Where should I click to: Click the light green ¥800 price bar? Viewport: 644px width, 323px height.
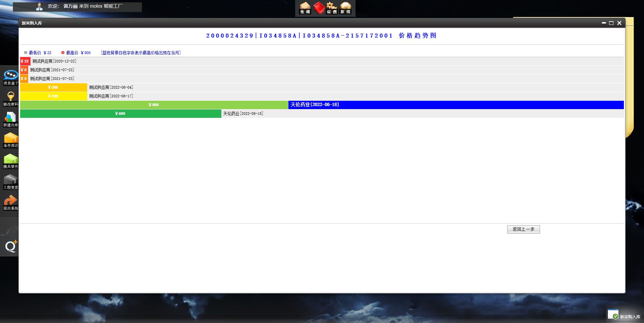pos(154,105)
